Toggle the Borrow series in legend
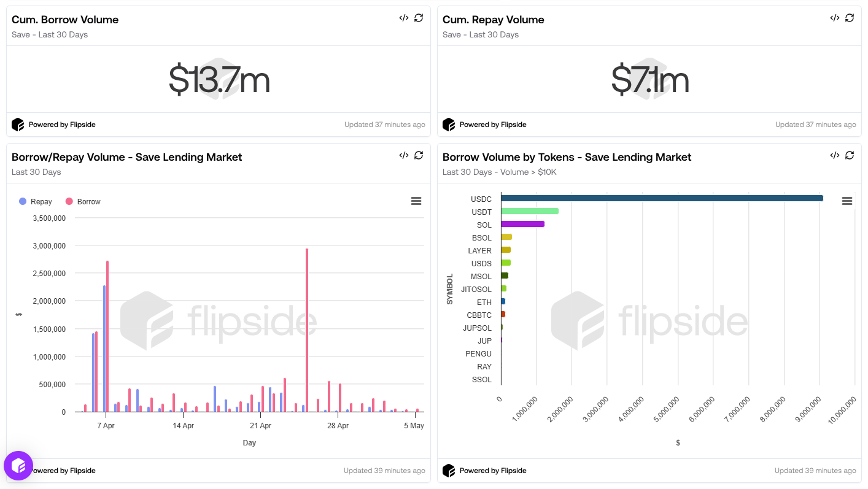The image size is (868, 489). click(83, 201)
